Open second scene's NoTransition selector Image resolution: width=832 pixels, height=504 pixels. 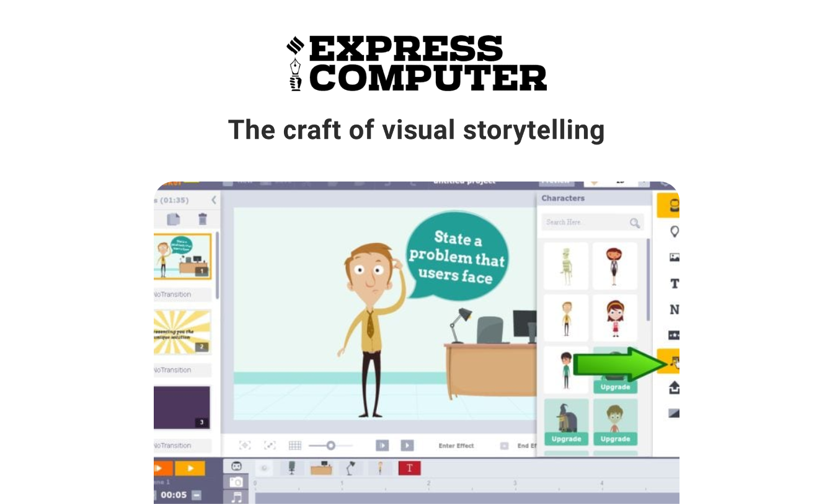pos(182,370)
